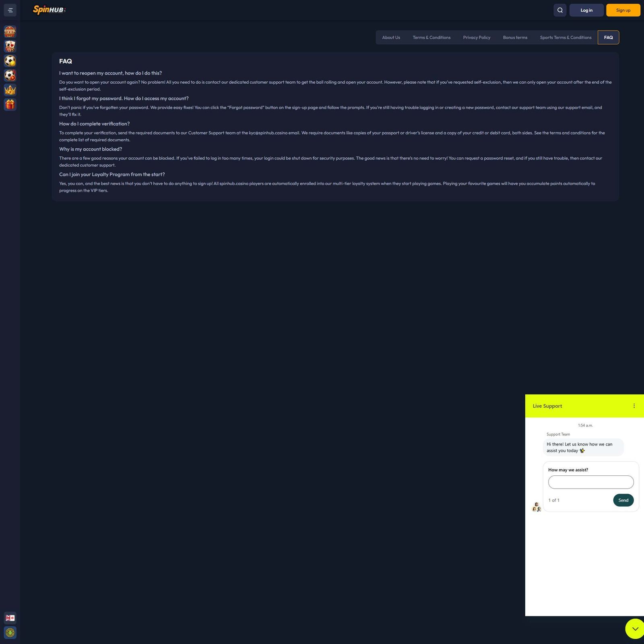Click the 'Hi there!' support greeting message
This screenshot has width=644, height=644.
[583, 447]
